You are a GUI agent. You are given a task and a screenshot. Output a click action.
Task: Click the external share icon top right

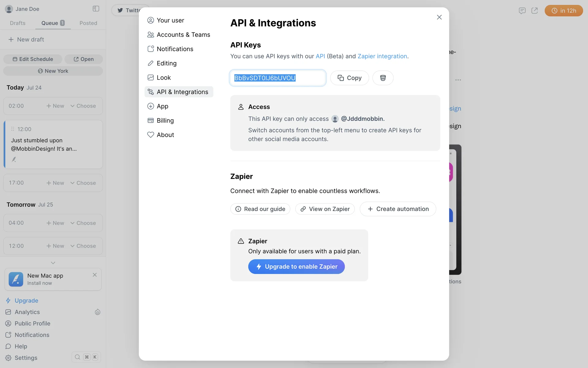[534, 11]
